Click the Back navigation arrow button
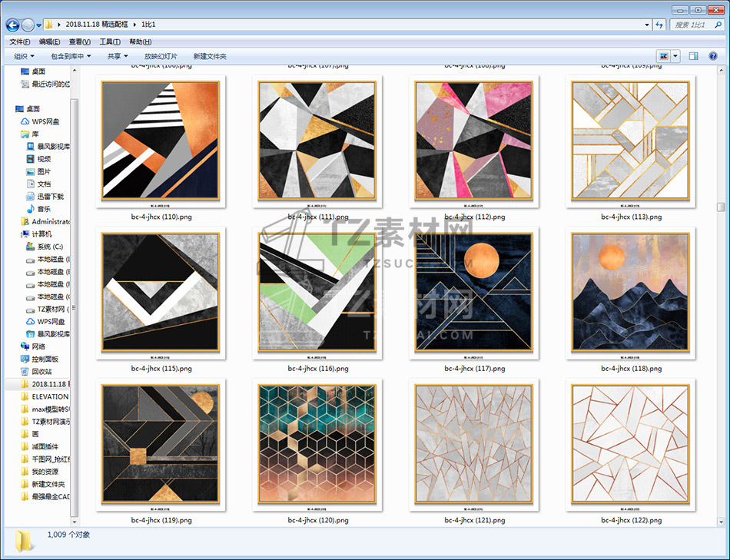The image size is (730, 560). click(x=12, y=25)
